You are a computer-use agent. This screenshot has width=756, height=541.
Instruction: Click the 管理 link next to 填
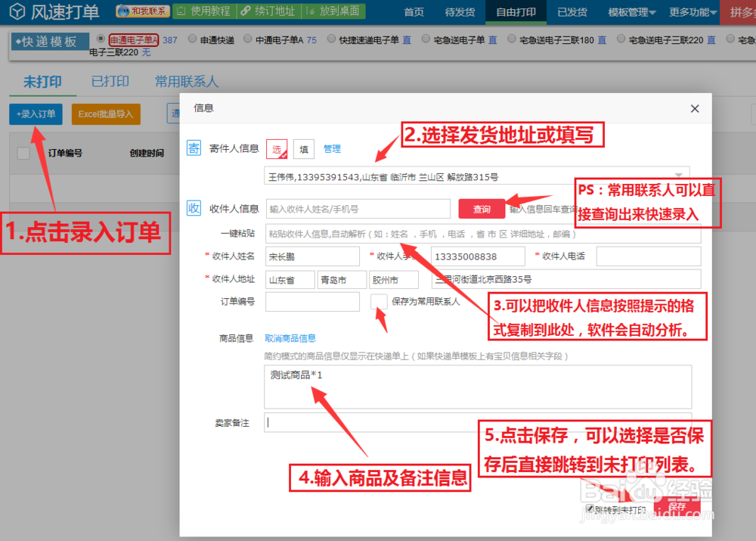tap(332, 148)
